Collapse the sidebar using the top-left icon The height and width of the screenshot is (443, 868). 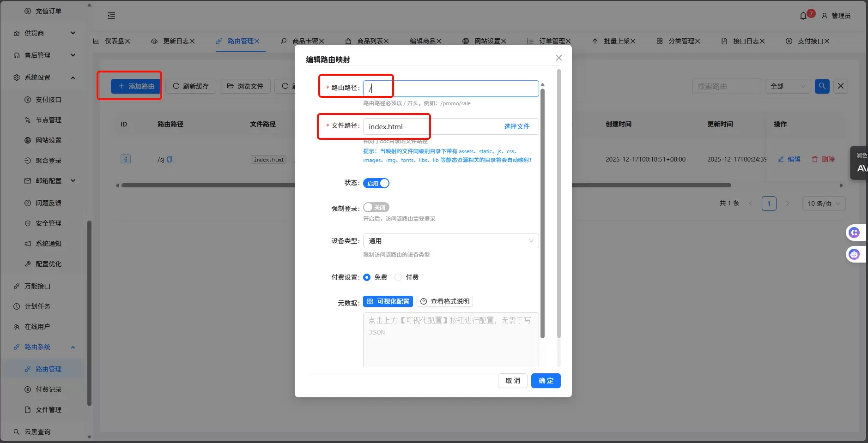pos(111,15)
